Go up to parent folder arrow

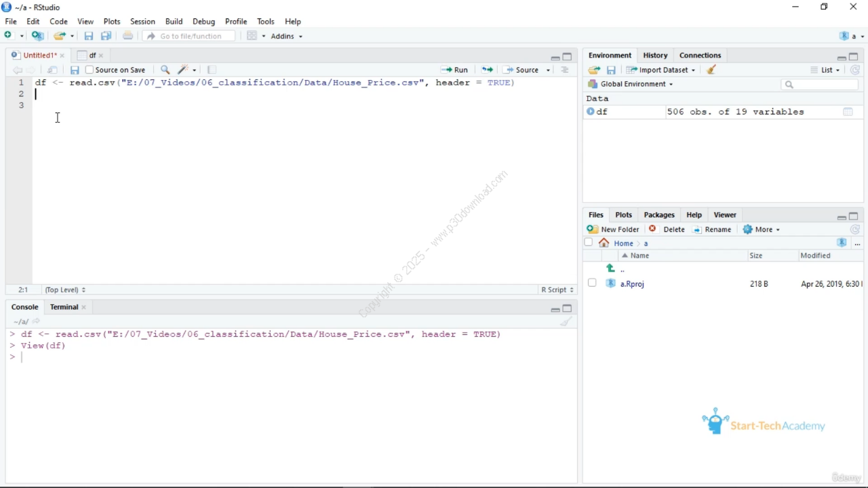(611, 268)
